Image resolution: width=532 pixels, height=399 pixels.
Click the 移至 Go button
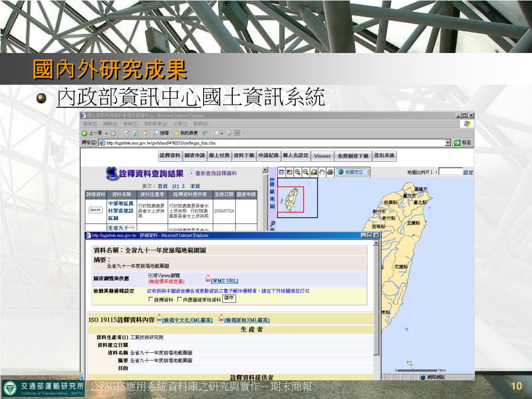(463, 143)
